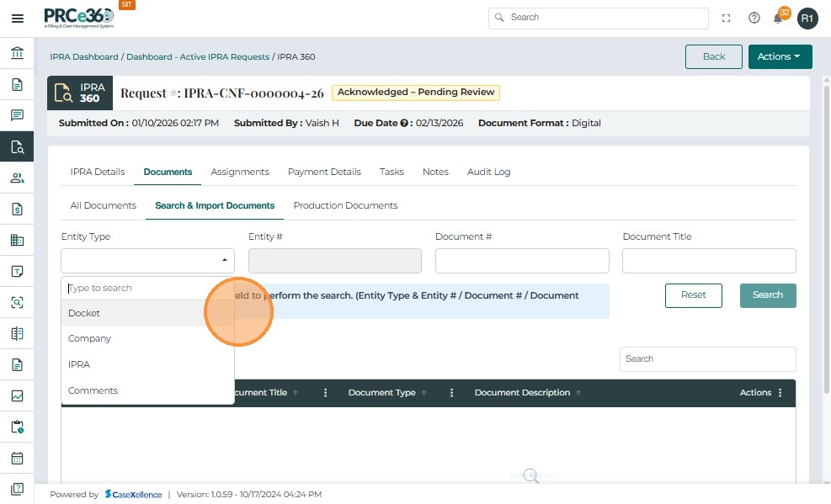Open the All Documents sub-tab
Viewport: 831px width, 504px height.
[104, 205]
